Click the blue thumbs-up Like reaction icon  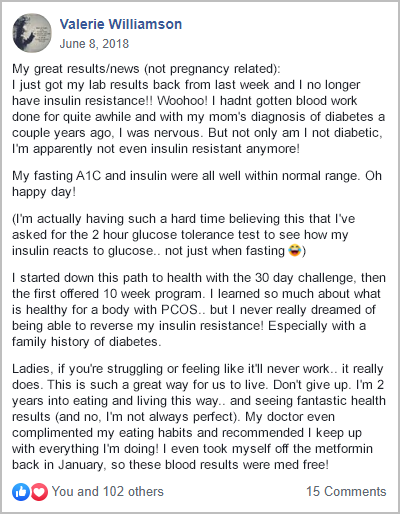point(21,492)
